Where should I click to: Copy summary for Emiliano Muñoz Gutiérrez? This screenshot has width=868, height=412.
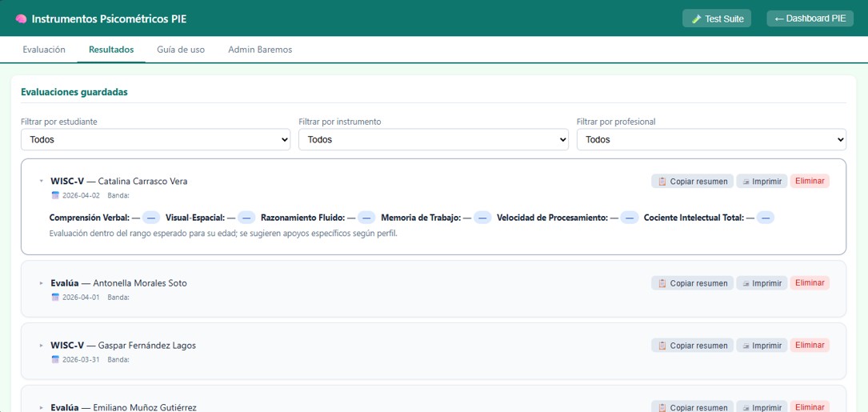[692, 407]
